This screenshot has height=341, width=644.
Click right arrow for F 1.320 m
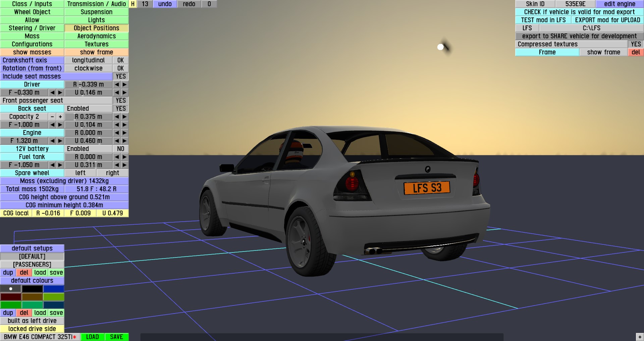coord(60,141)
